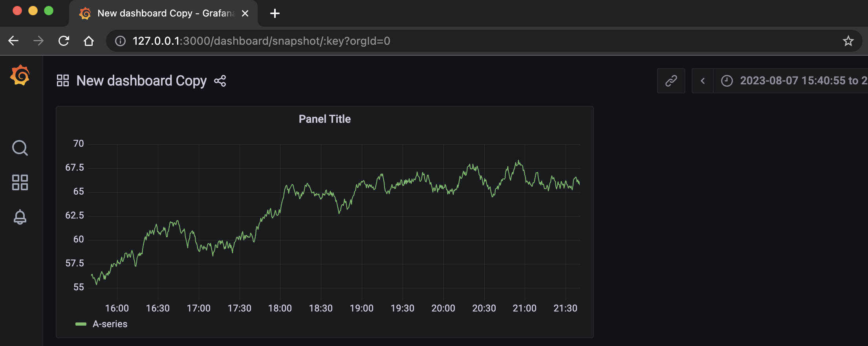
Task: Open the Grafana home logo
Action: click(20, 75)
